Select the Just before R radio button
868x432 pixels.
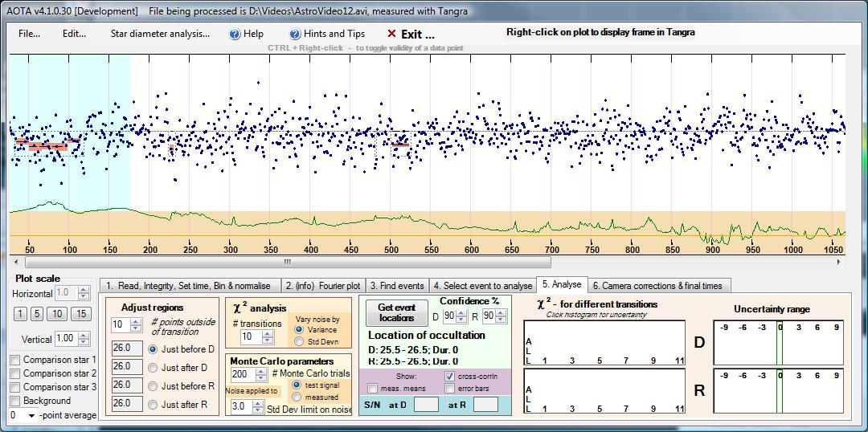pos(153,386)
